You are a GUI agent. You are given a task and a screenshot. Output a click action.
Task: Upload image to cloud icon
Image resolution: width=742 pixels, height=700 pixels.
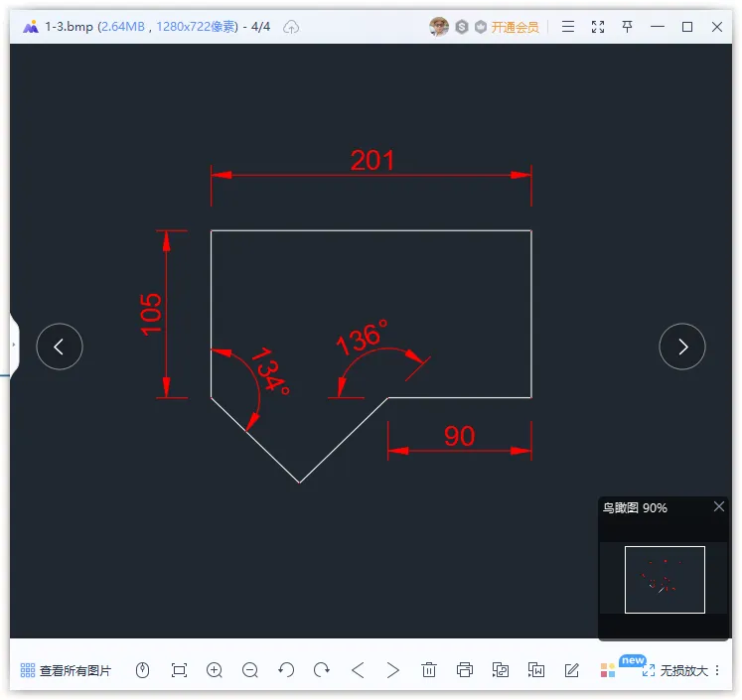(x=291, y=27)
